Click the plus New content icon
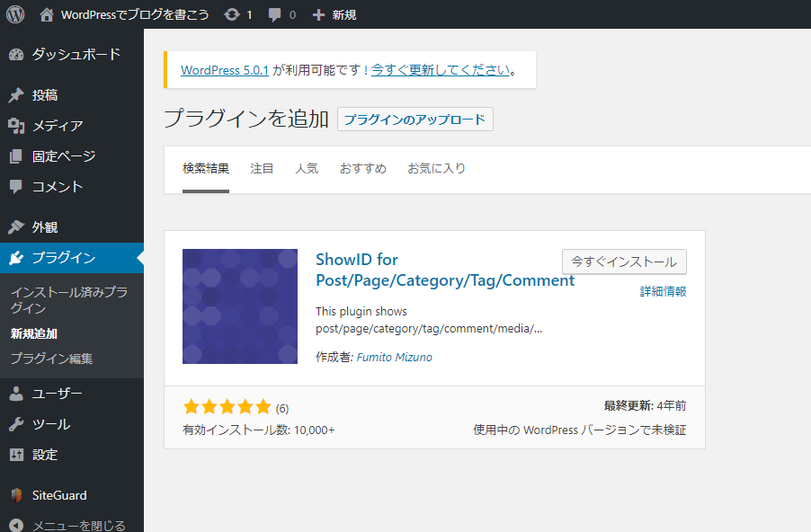811x532 pixels. (x=318, y=14)
